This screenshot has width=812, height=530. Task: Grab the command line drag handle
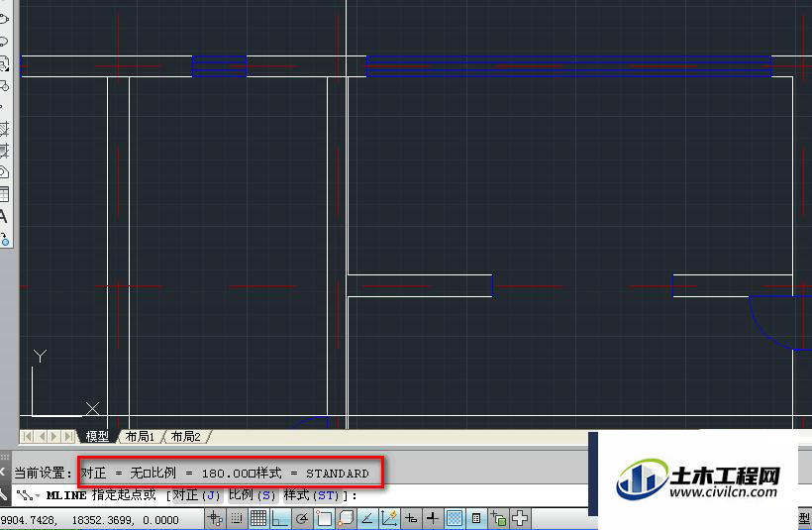point(5,457)
